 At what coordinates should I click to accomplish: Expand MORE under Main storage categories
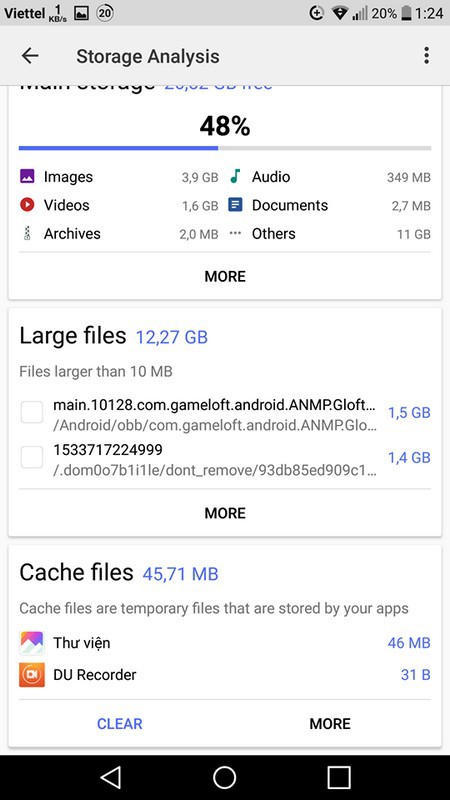click(225, 277)
